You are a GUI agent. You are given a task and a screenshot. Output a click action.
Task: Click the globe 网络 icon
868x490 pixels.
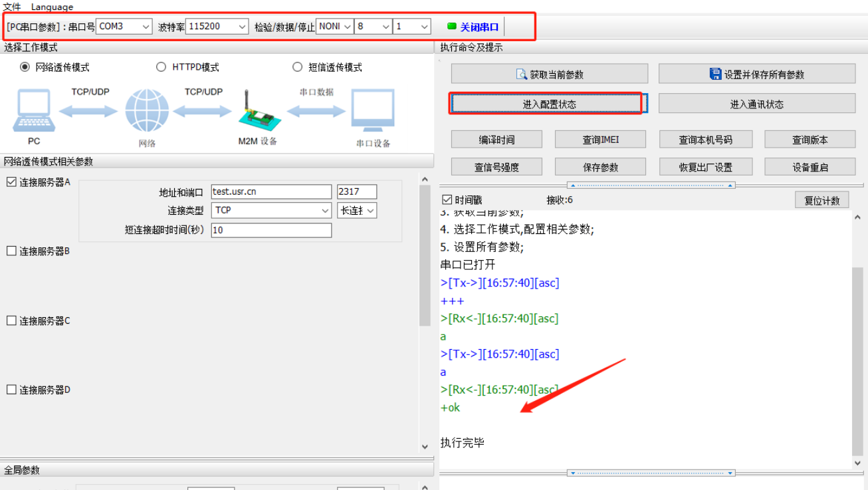tap(147, 112)
